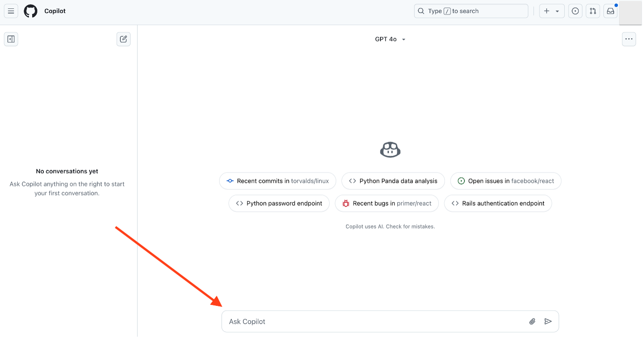This screenshot has width=644, height=339.
Task: Expand the create new dropdown arrow
Action: click(x=557, y=12)
